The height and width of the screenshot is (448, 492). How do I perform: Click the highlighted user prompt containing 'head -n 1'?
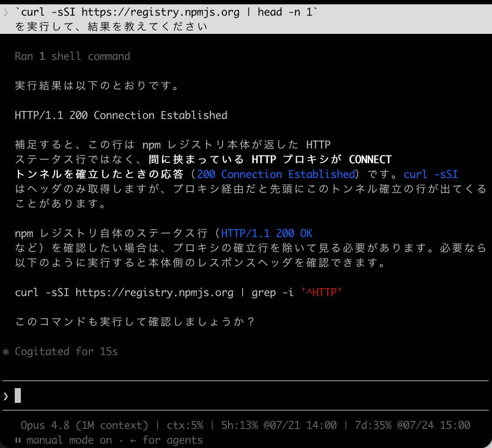246,19
